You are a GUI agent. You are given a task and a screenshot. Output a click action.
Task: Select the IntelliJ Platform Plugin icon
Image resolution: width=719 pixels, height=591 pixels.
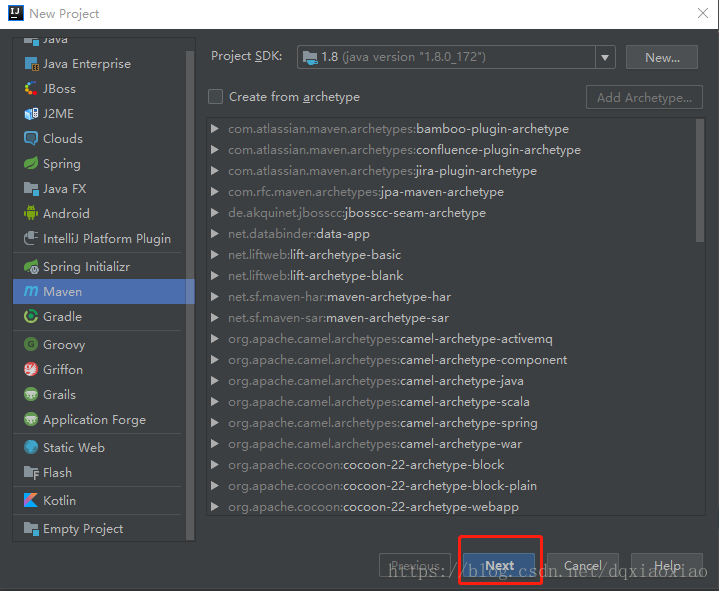[31, 238]
